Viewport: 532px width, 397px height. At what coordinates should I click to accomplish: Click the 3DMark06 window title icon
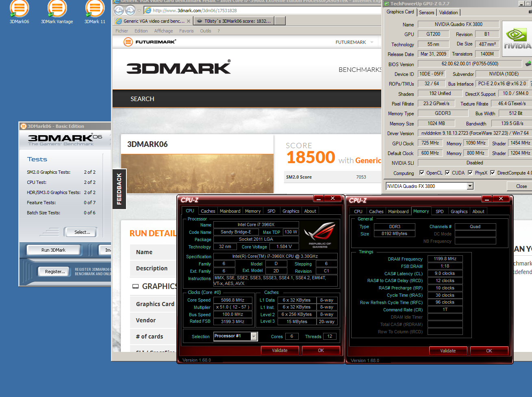[x=24, y=126]
